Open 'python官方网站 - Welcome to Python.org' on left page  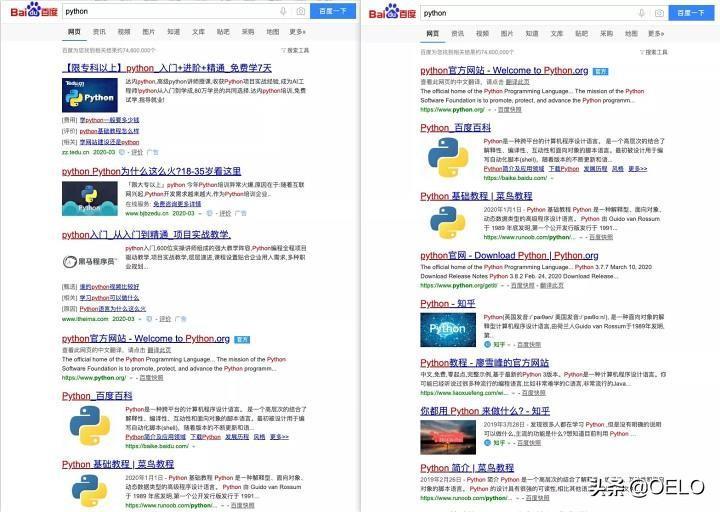click(x=146, y=339)
